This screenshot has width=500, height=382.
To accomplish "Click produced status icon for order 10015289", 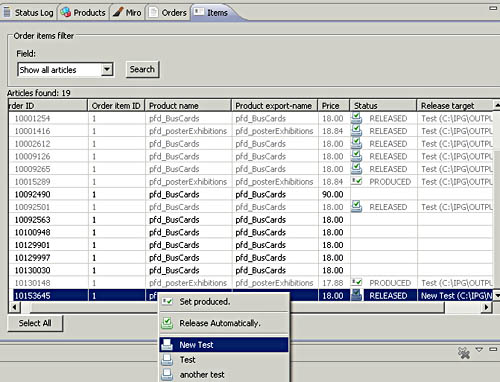I will [x=357, y=181].
